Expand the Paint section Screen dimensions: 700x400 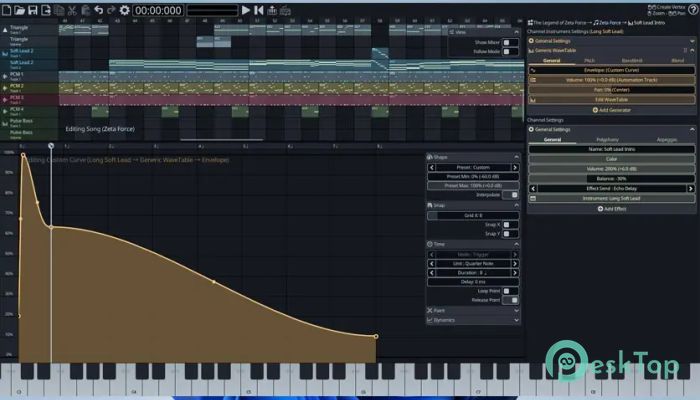click(517, 310)
